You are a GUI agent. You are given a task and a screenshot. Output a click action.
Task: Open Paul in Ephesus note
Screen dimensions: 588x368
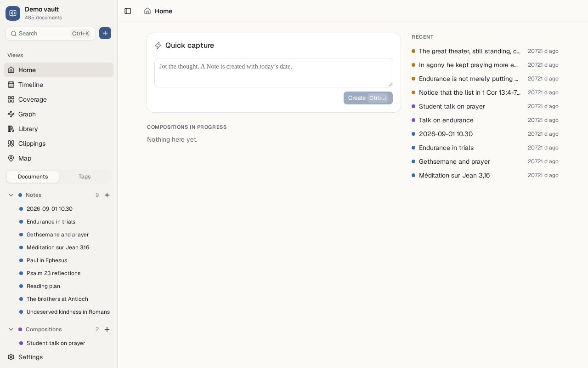[64, 260]
